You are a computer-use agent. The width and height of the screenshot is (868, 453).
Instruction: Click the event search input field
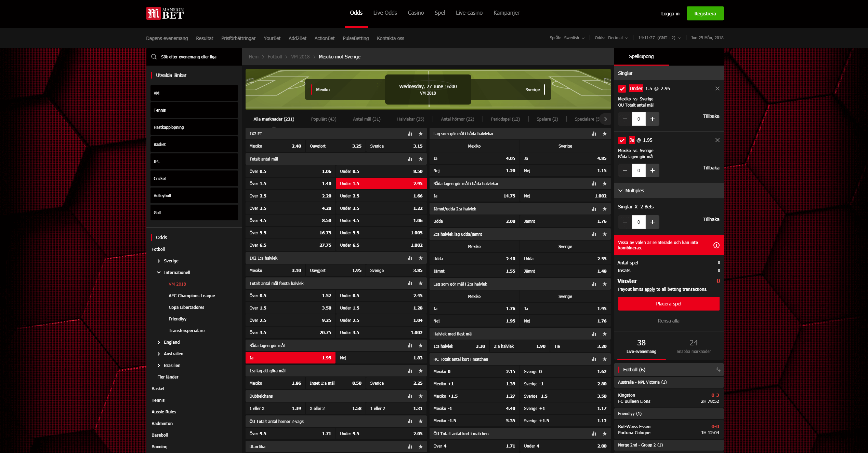194,57
